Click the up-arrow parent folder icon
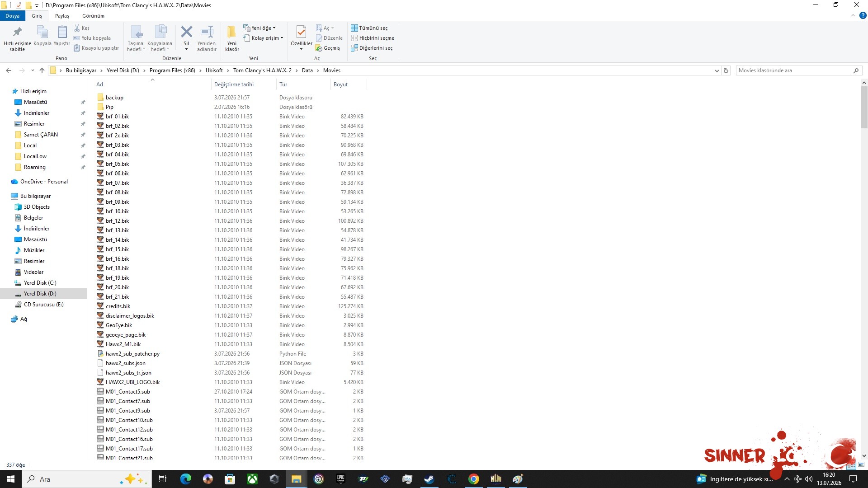Image resolution: width=868 pixels, height=488 pixels. (x=42, y=70)
